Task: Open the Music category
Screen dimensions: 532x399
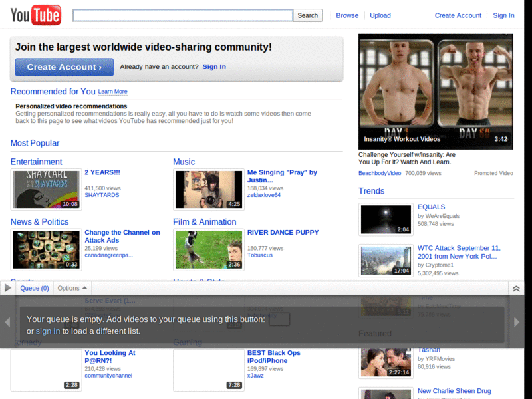Action: click(184, 162)
